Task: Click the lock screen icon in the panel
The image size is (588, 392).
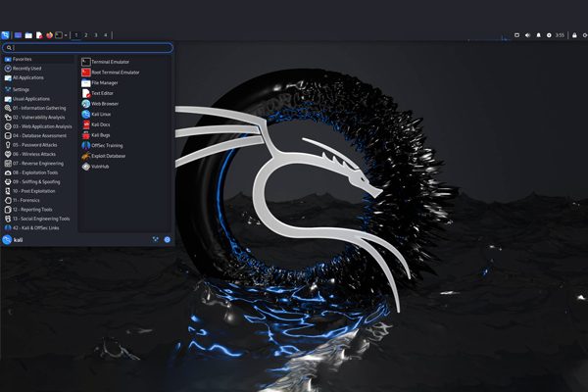Action: tap(571, 35)
